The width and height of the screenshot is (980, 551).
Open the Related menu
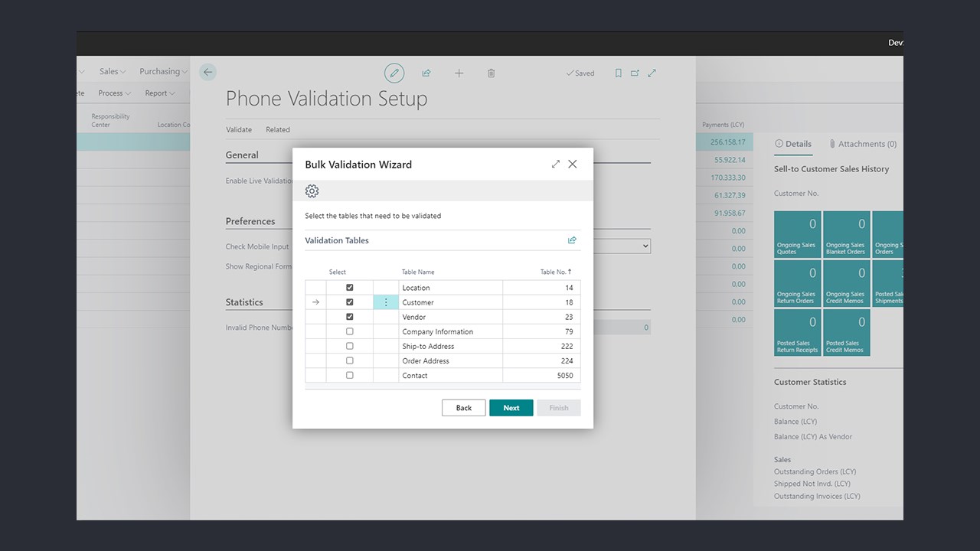278,129
